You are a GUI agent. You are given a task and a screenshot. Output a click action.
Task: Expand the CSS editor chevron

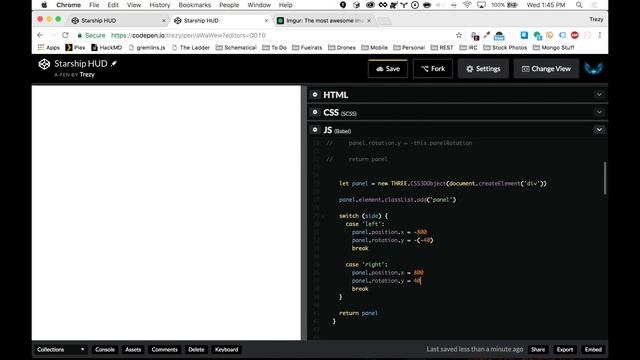pyautogui.click(x=599, y=112)
